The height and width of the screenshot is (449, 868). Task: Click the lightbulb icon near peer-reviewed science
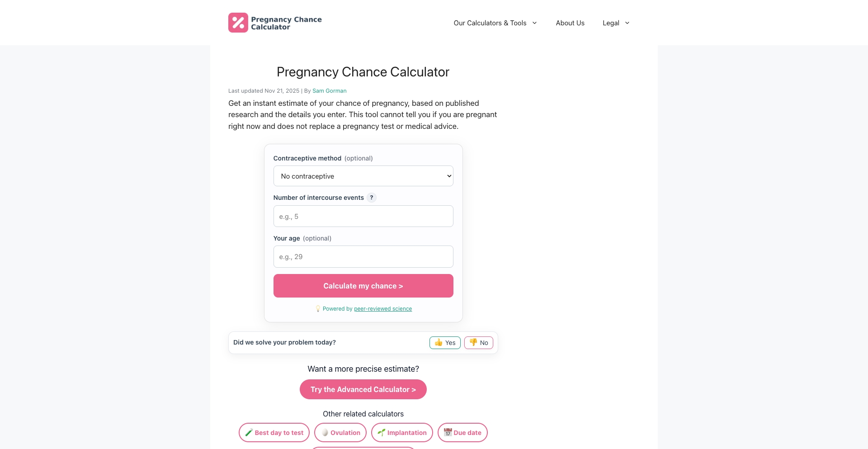(x=318, y=309)
